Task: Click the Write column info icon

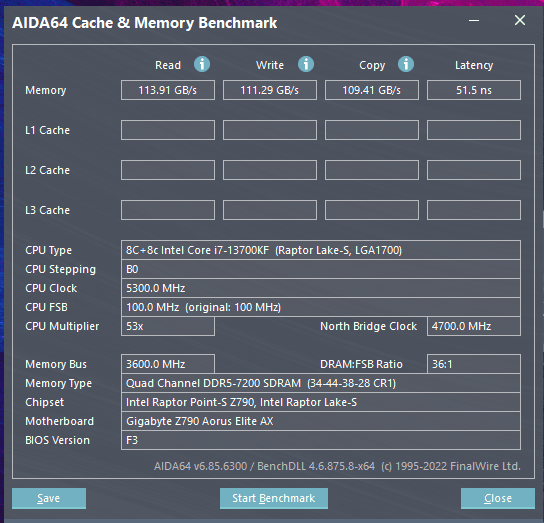Action: click(x=306, y=64)
